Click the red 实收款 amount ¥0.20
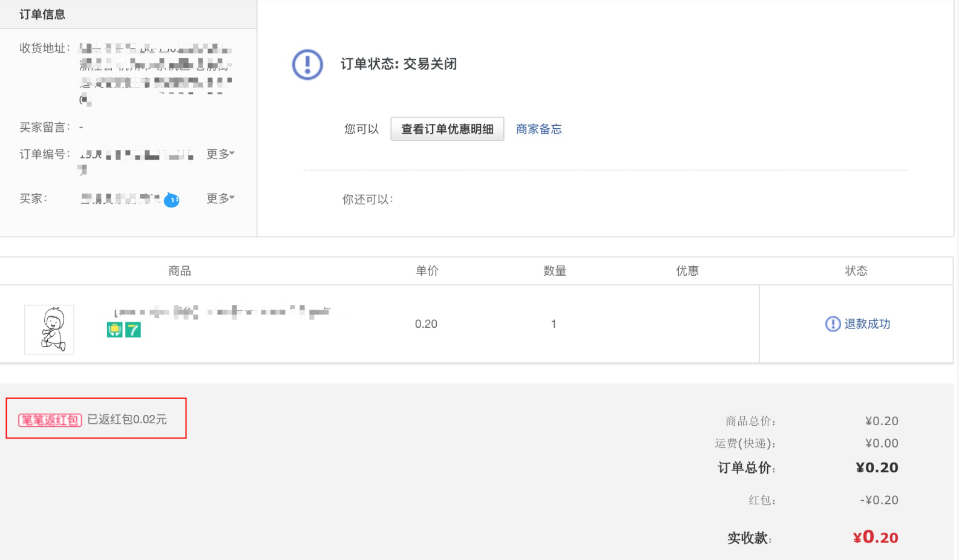Image resolution: width=959 pixels, height=560 pixels. click(x=876, y=537)
